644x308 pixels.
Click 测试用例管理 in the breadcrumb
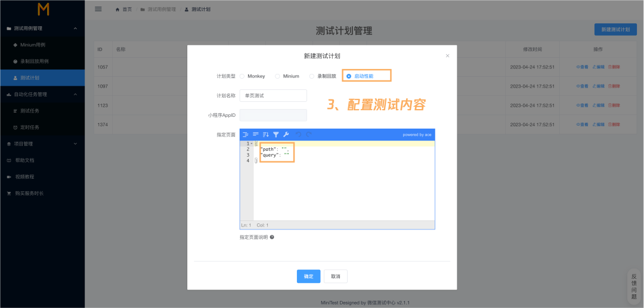[162, 10]
